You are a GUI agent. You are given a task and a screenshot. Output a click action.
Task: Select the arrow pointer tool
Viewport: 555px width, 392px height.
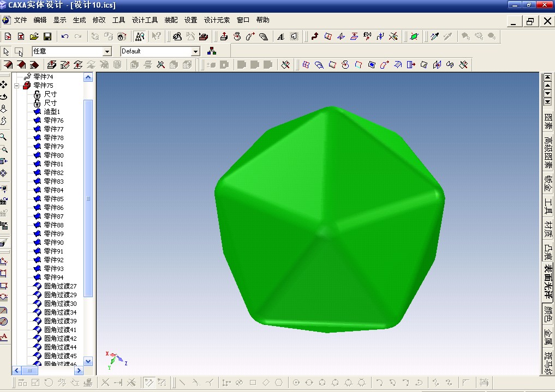(6, 51)
